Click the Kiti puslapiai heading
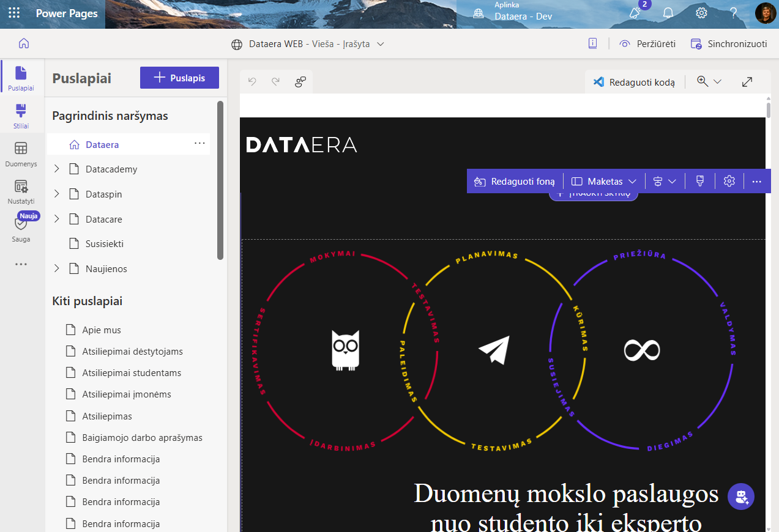 pyautogui.click(x=88, y=301)
